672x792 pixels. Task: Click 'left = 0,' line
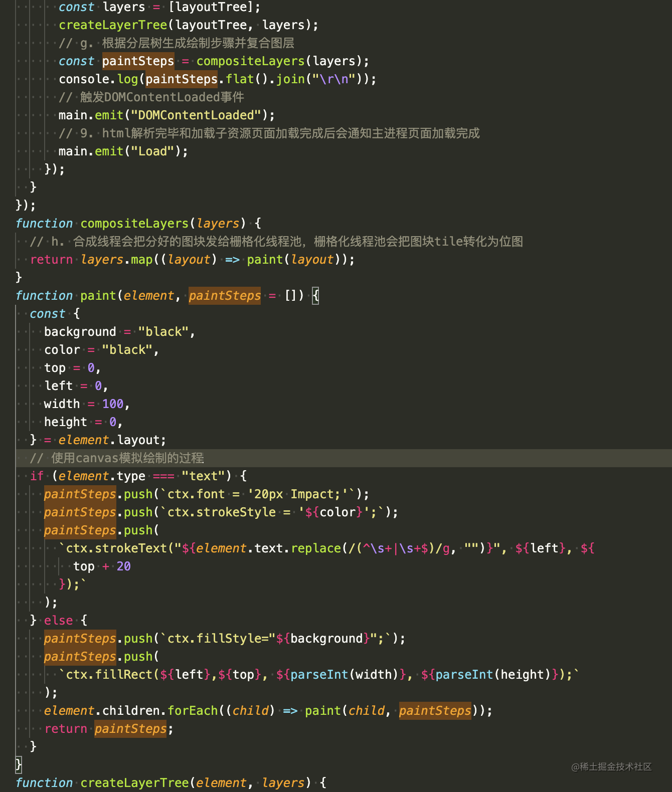tap(76, 386)
